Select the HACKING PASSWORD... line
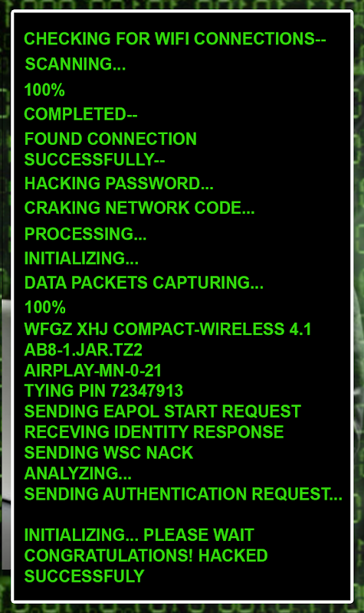The image size is (364, 613). [x=119, y=183]
